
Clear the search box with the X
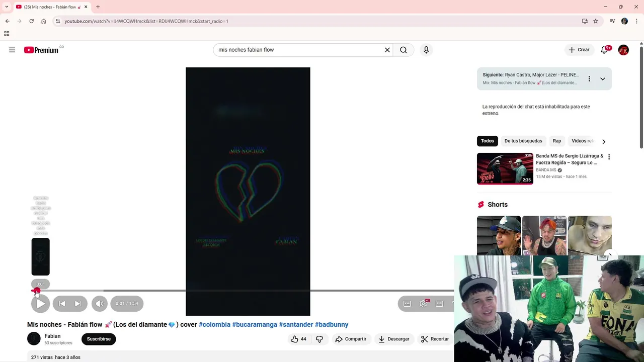point(387,50)
